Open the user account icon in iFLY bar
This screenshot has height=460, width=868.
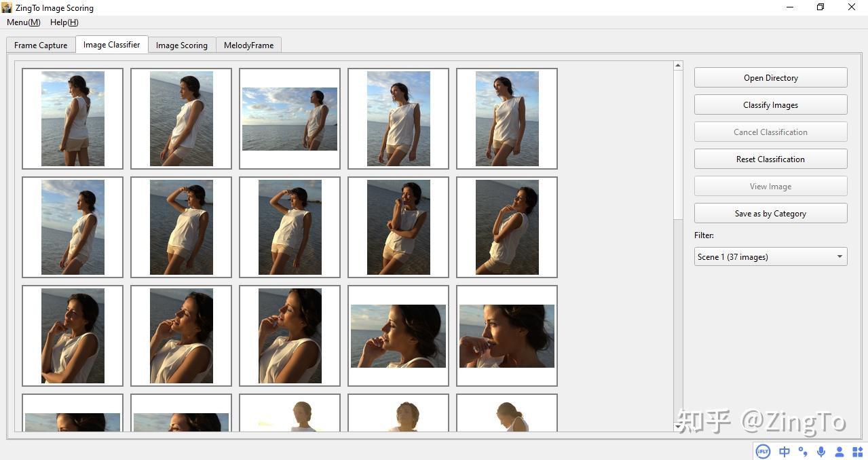839,452
